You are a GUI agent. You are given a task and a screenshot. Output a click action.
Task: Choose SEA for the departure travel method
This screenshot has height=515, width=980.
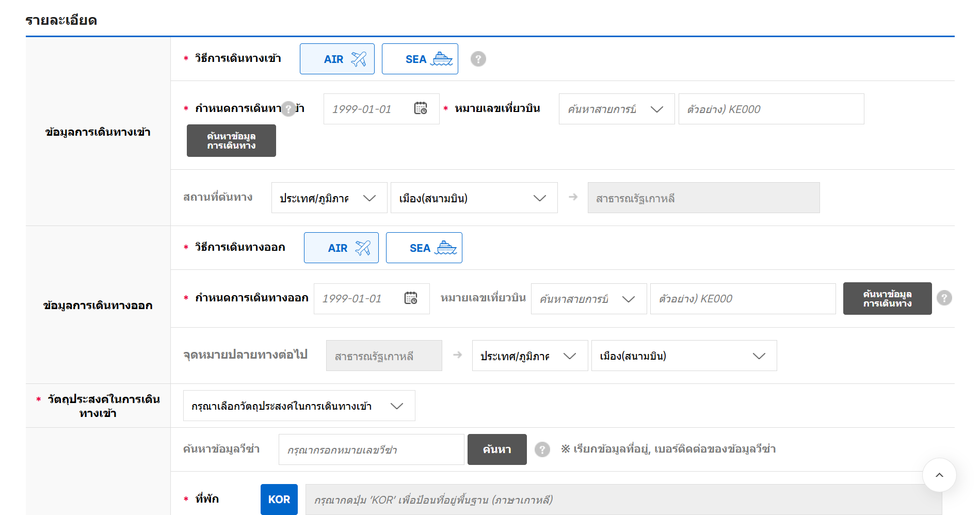pyautogui.click(x=424, y=248)
